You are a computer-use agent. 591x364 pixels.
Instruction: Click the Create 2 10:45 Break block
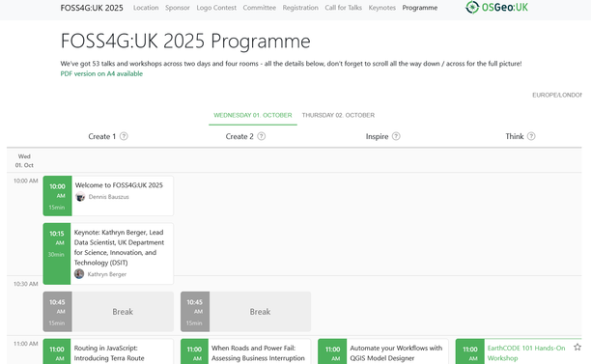245,312
